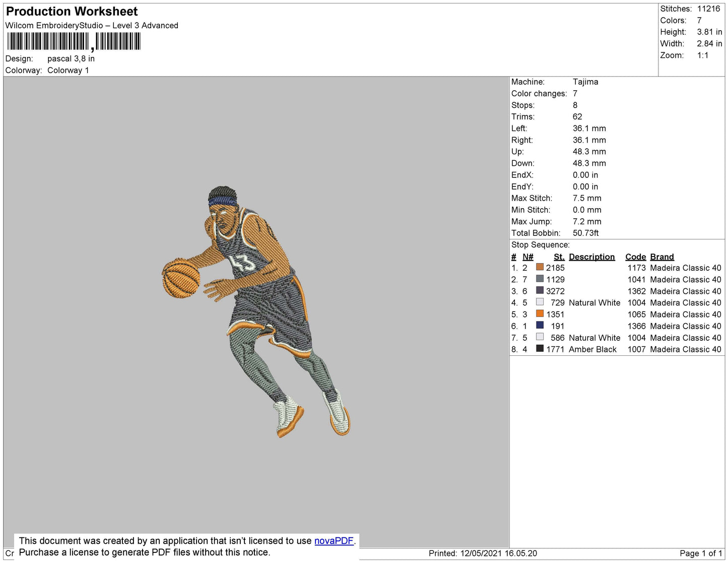728x563 pixels.
Task: Open the novaPDF hyperlink
Action: (334, 541)
